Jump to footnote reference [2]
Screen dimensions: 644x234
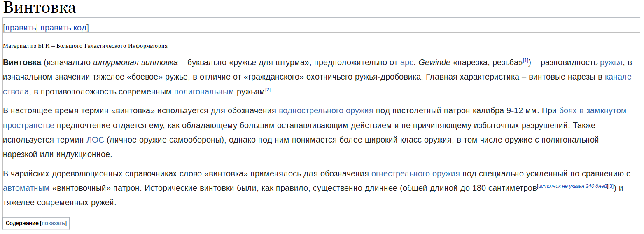[268, 90]
